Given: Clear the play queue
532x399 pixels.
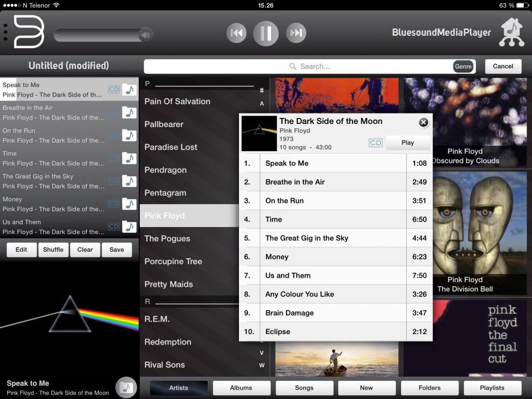Looking at the screenshot, I should click(85, 249).
